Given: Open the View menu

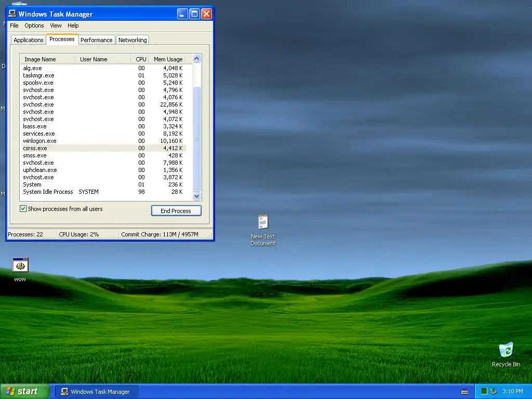Looking at the screenshot, I should (x=56, y=25).
